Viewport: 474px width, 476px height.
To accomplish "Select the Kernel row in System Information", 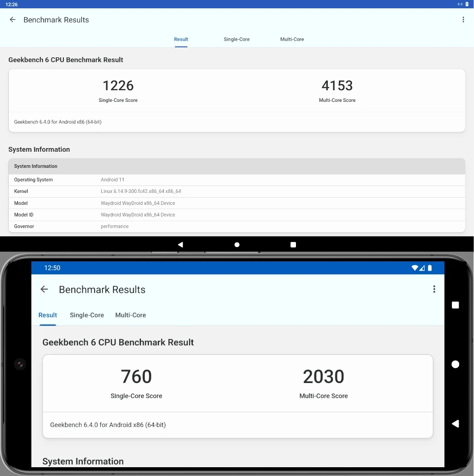I will coord(237,192).
